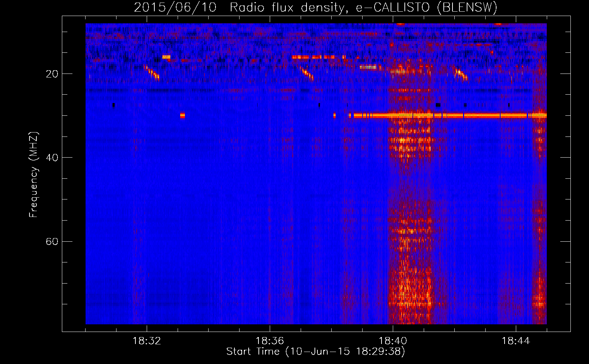The image size is (589, 364).
Task: Click the 18:32 time tick label
Action: point(147,341)
